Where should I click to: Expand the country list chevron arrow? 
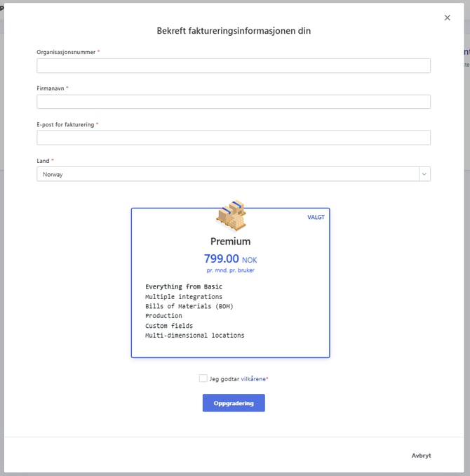click(424, 174)
